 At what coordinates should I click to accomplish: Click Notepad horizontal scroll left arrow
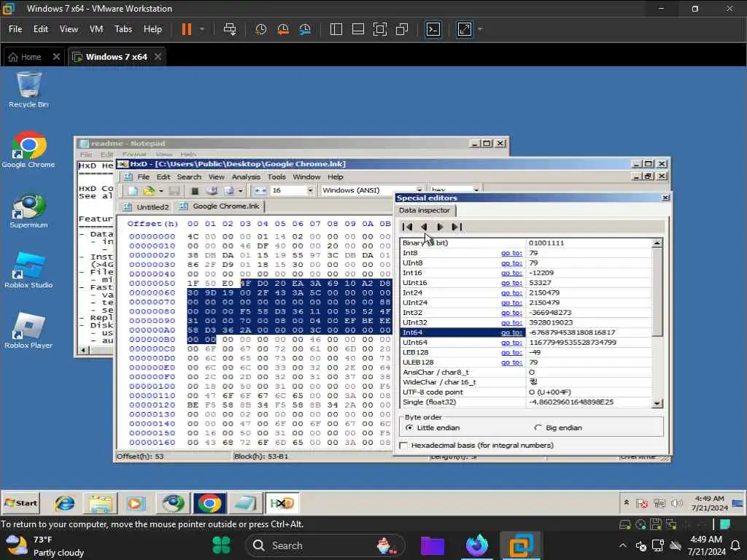[84, 351]
